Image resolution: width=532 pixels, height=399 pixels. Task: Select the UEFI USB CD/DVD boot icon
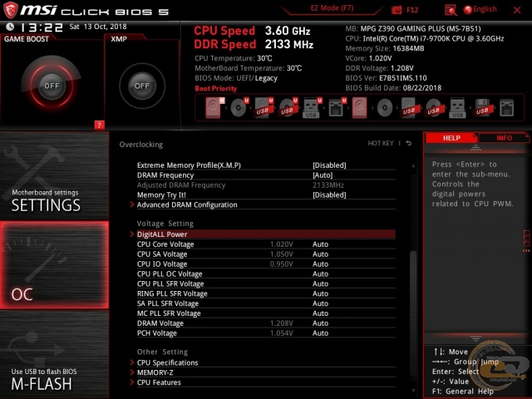288,107
